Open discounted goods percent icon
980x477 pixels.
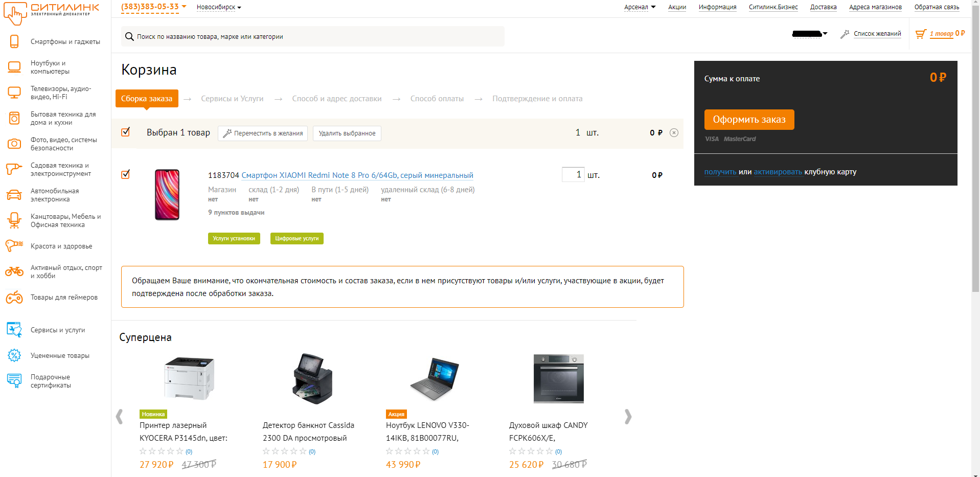[14, 355]
